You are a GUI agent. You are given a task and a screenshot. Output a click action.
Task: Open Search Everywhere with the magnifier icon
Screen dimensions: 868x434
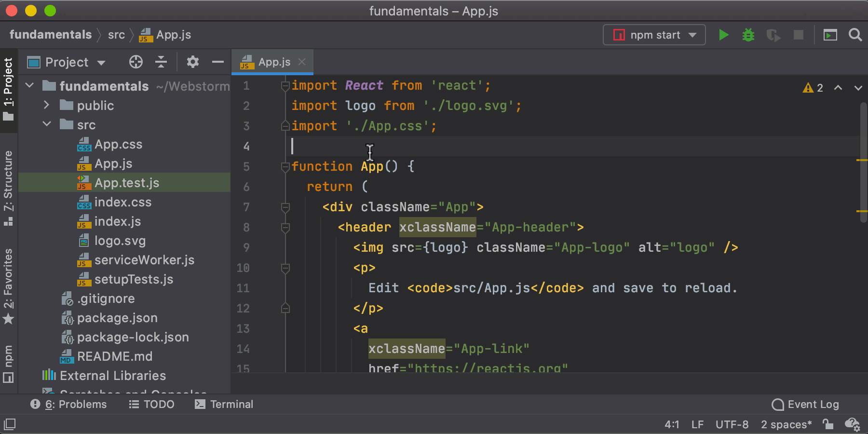pos(855,34)
